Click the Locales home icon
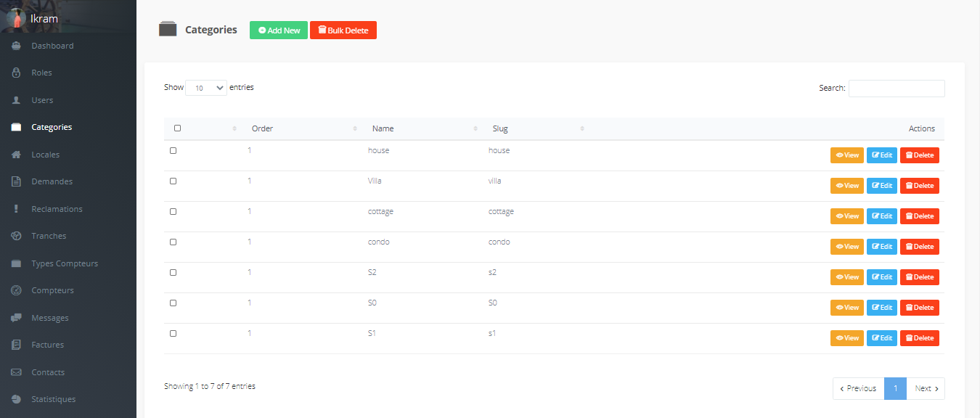 pos(16,155)
